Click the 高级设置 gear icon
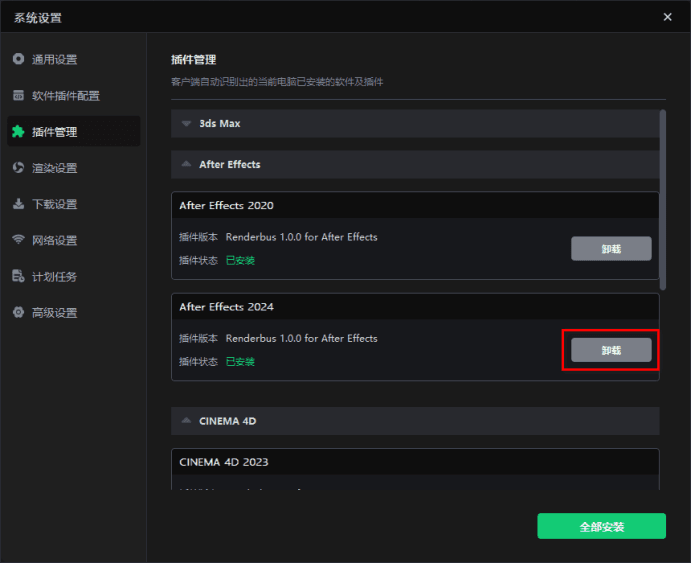692x563 pixels. pyautogui.click(x=18, y=312)
